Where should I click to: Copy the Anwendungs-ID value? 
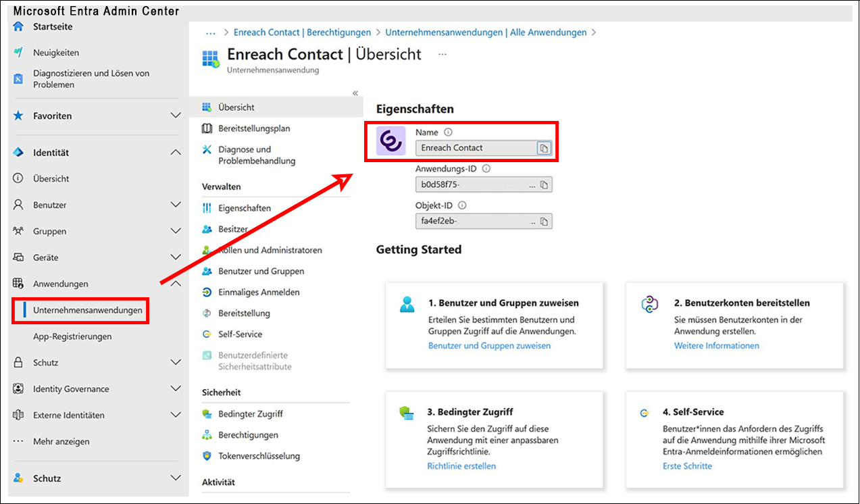point(544,184)
